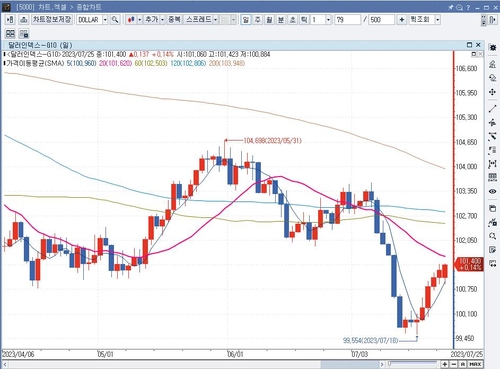500x369 pixels.
Task: Close the 달러인덱스-G10 chart pane
Action: click(478, 45)
